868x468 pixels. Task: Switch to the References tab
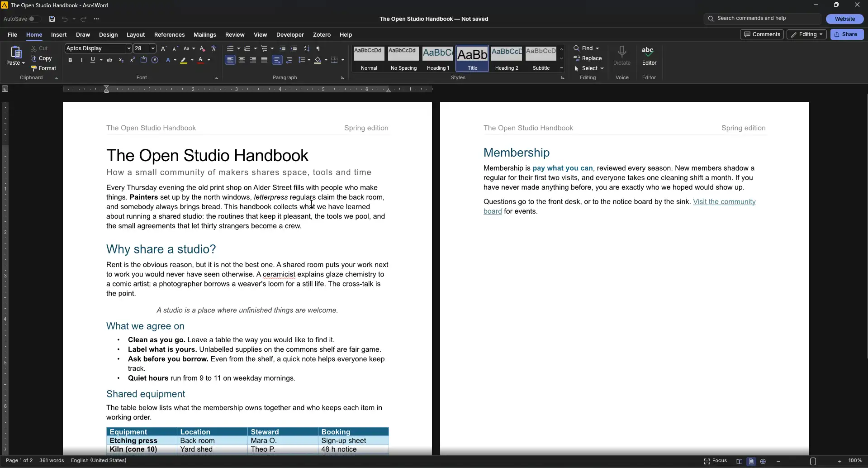click(169, 35)
